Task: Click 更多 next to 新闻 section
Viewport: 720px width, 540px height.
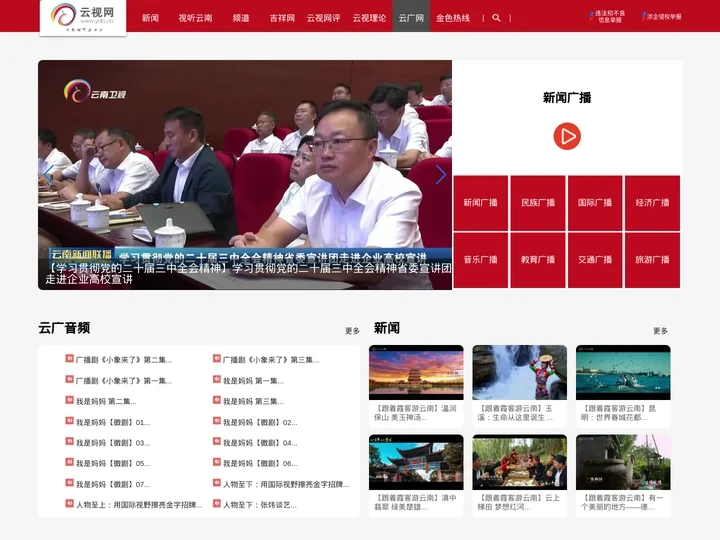Action: pyautogui.click(x=660, y=331)
